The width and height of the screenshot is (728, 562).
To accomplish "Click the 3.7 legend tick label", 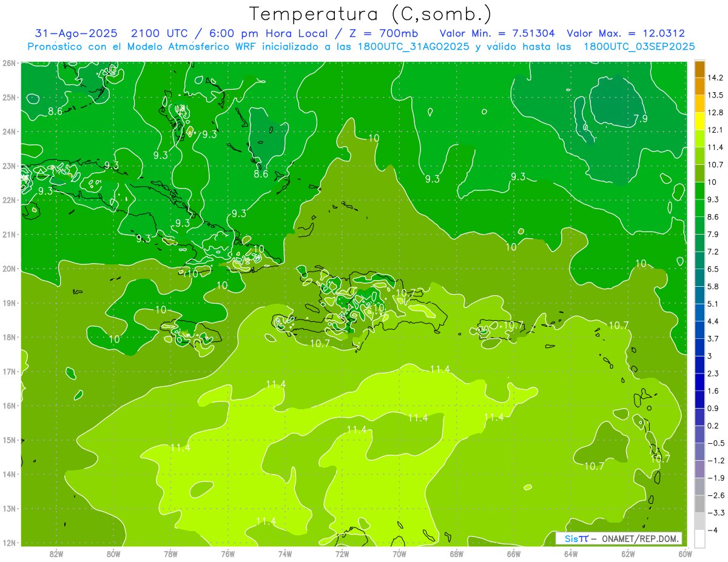I will pyautogui.click(x=714, y=338).
